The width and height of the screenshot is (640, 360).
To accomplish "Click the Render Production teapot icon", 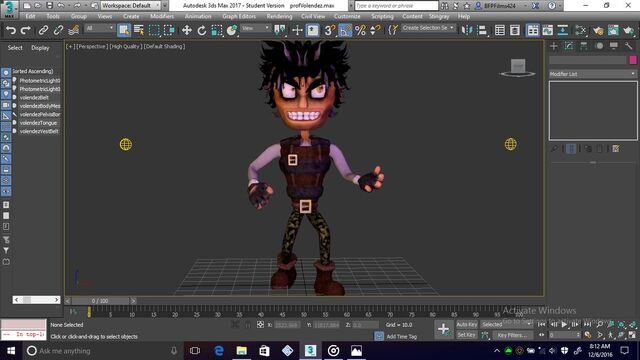I will pyautogui.click(x=629, y=30).
